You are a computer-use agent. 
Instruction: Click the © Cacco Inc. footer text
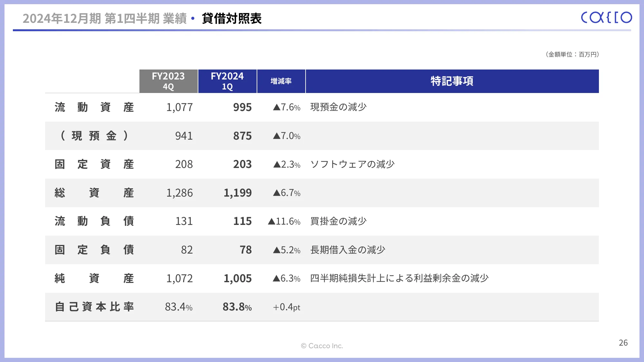(322, 346)
